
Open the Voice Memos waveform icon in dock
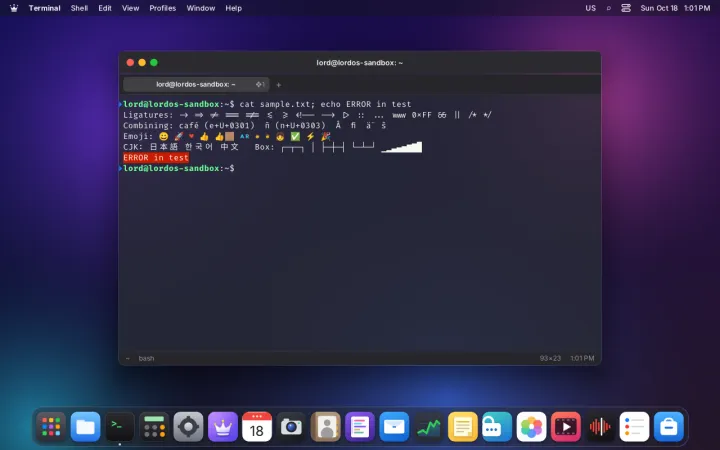[600, 427]
